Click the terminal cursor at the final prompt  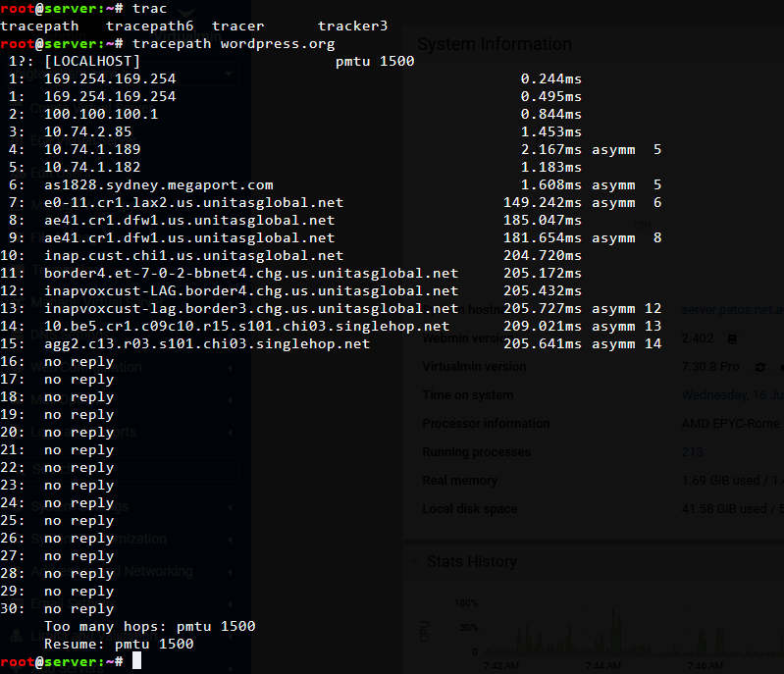(x=136, y=661)
